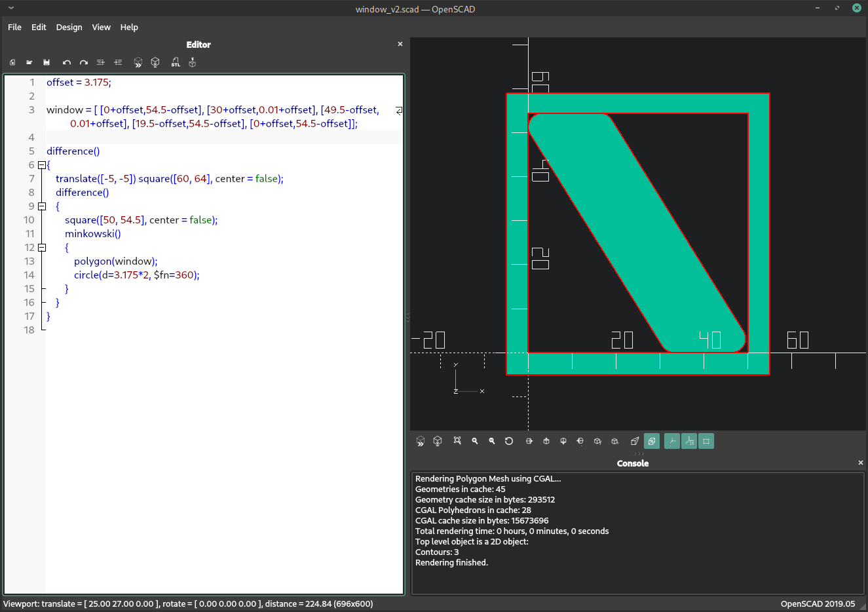This screenshot has width=868, height=612.
Task: Collapse the code fold at line 6
Action: (x=42, y=165)
